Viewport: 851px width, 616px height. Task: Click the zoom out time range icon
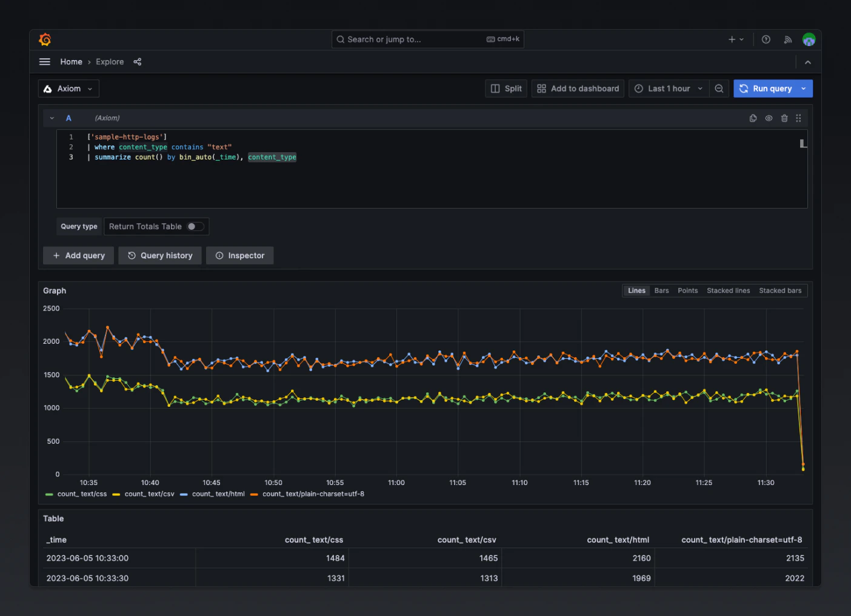[719, 89]
